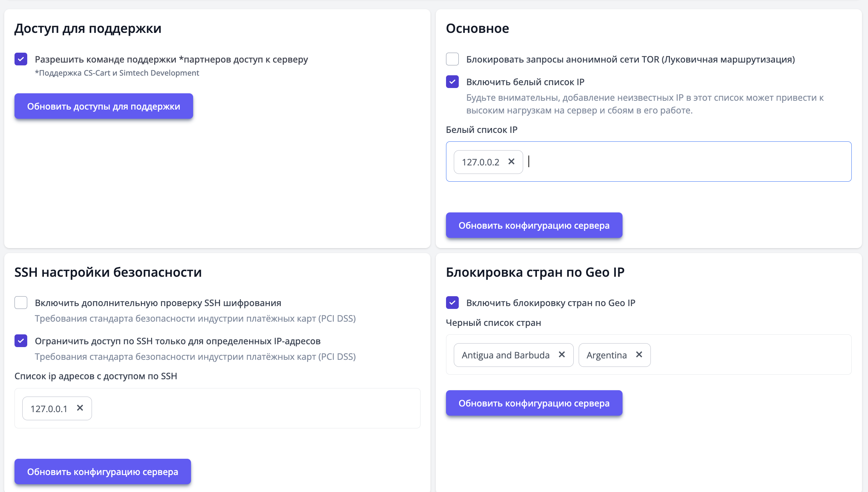Enable blocking of TOR network requests
Viewport: 868px width, 492px height.
452,59
